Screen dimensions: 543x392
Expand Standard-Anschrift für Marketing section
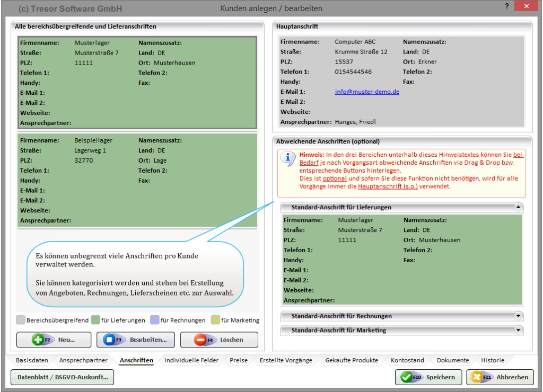point(518,330)
